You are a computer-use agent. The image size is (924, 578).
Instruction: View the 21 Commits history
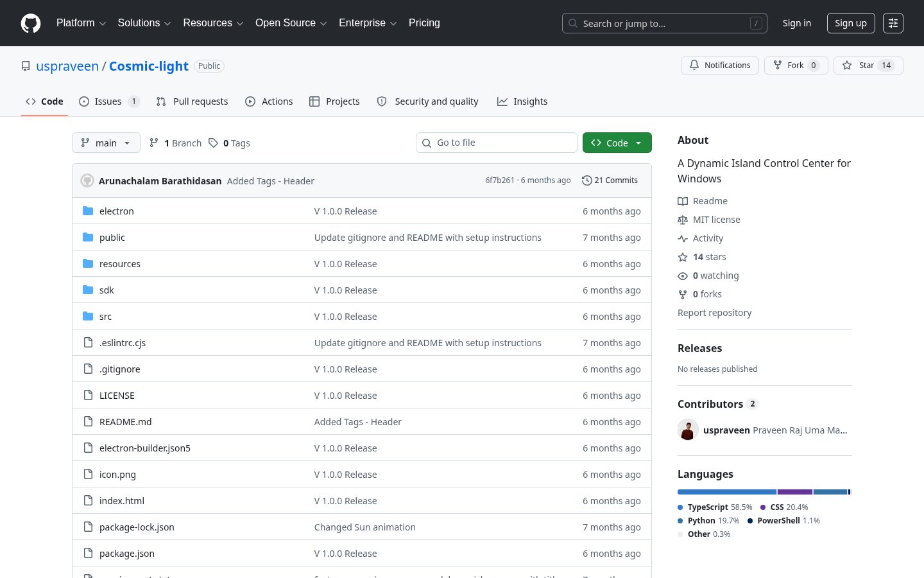(x=610, y=180)
